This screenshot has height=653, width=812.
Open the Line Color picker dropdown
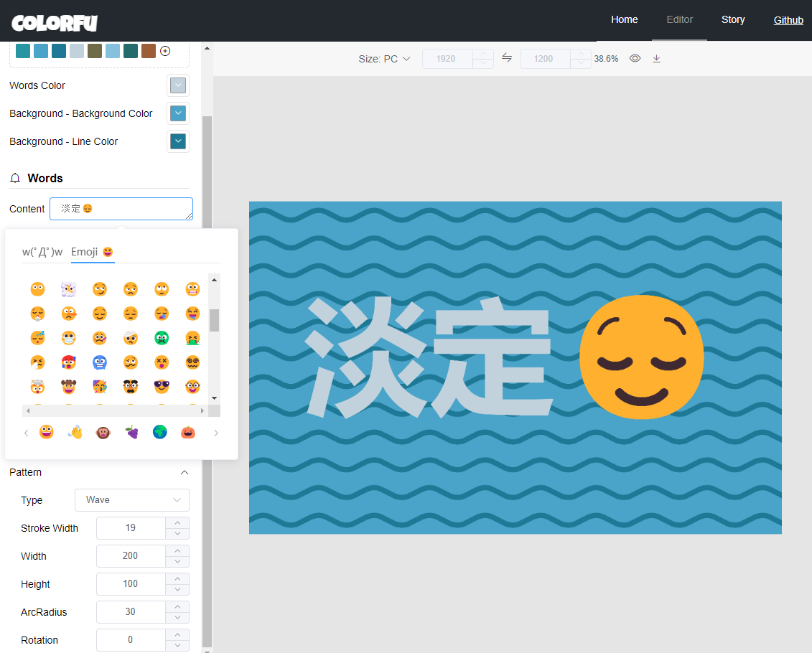(x=178, y=141)
